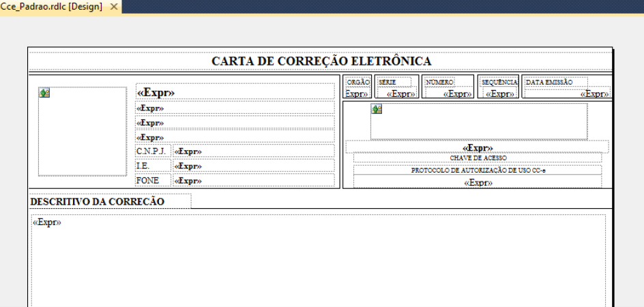Select the DATA EMISSÃO label
The width and height of the screenshot is (644, 307).
(556, 82)
